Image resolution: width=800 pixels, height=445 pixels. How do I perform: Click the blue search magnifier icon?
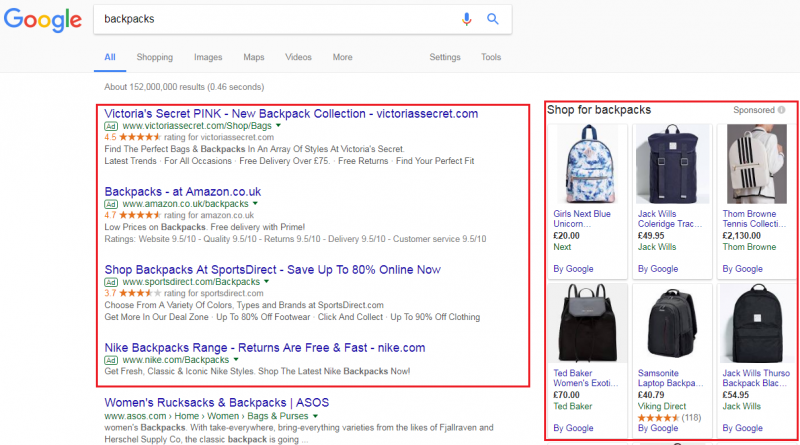492,19
